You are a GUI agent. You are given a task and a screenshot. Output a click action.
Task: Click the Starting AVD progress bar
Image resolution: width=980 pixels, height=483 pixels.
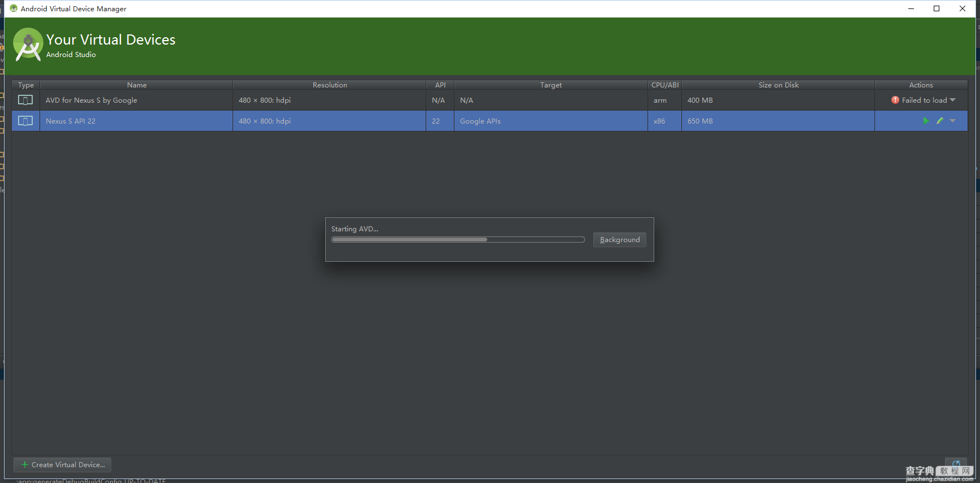click(x=458, y=240)
